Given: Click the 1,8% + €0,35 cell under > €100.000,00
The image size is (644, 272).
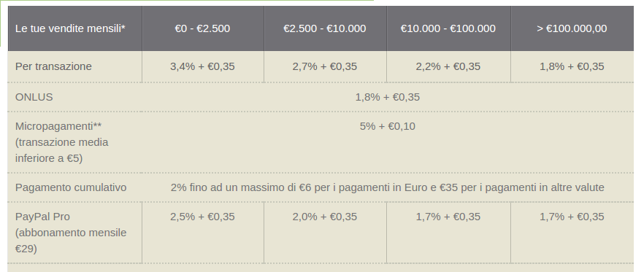Looking at the screenshot, I should pyautogui.click(x=572, y=66).
